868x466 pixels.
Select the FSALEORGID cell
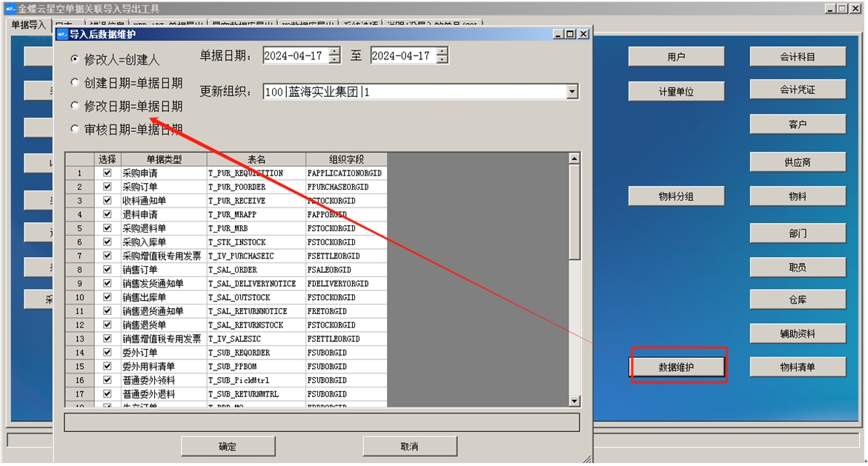(347, 270)
